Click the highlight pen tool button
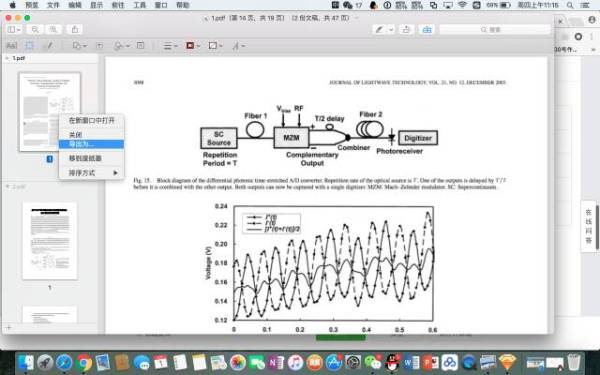The width and height of the screenshot is (600, 375). pos(379,29)
